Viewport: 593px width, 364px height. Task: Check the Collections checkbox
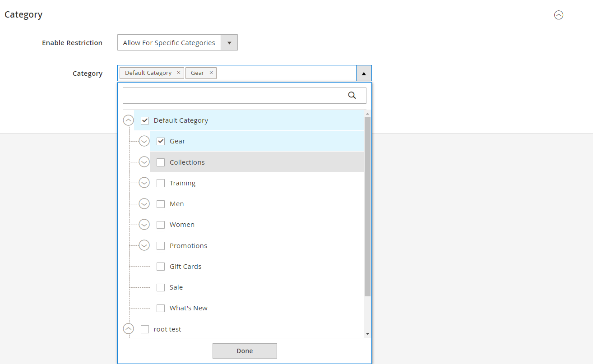161,162
